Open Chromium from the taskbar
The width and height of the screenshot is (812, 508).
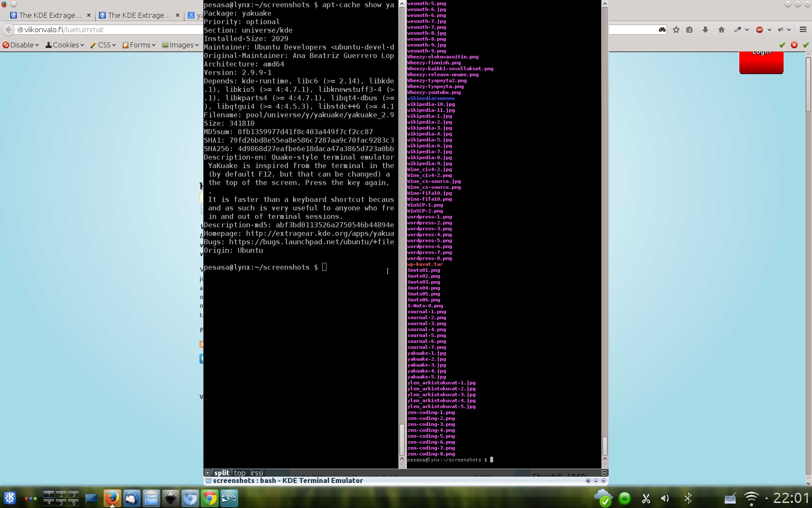click(190, 498)
